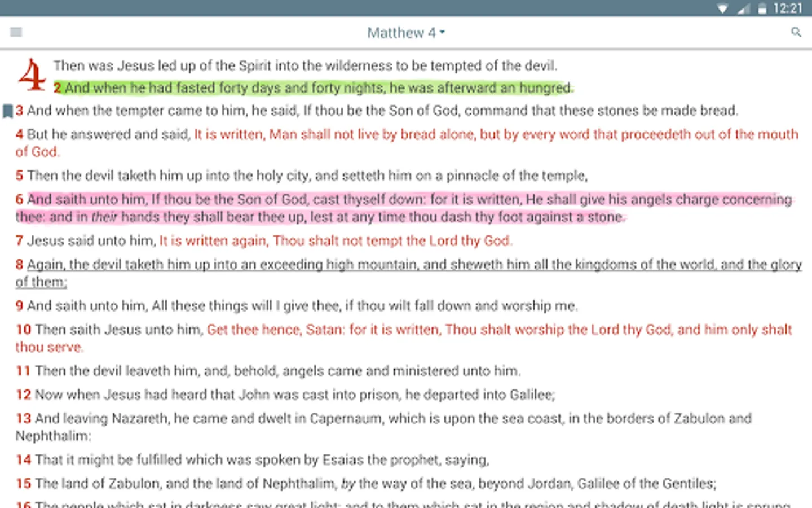Tap the large chapter number 4
Image resolution: width=812 pixels, height=508 pixels.
pyautogui.click(x=32, y=75)
